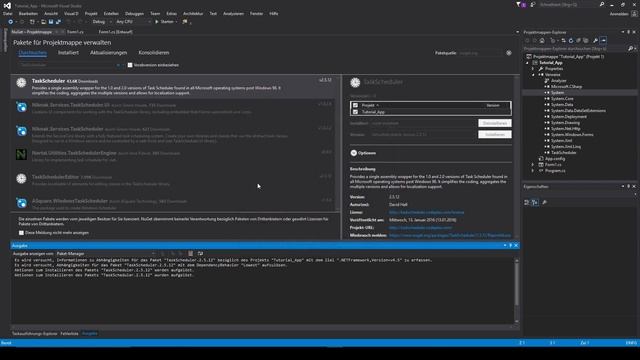Image resolution: width=640 pixels, height=360 pixels.
Task: Check Diese Meldung nicht mehr anzeigen
Action: [21, 233]
